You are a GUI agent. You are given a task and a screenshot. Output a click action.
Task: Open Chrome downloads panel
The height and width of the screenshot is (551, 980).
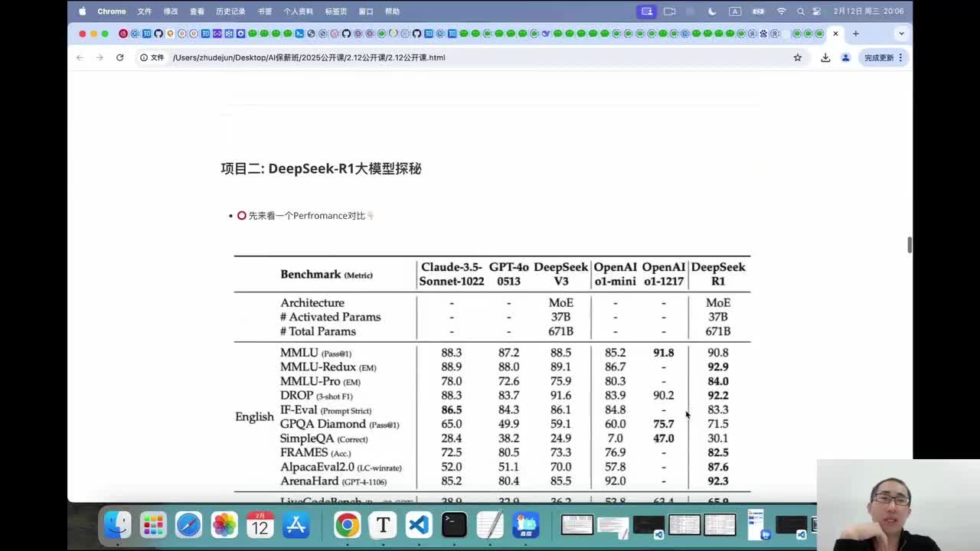click(825, 57)
